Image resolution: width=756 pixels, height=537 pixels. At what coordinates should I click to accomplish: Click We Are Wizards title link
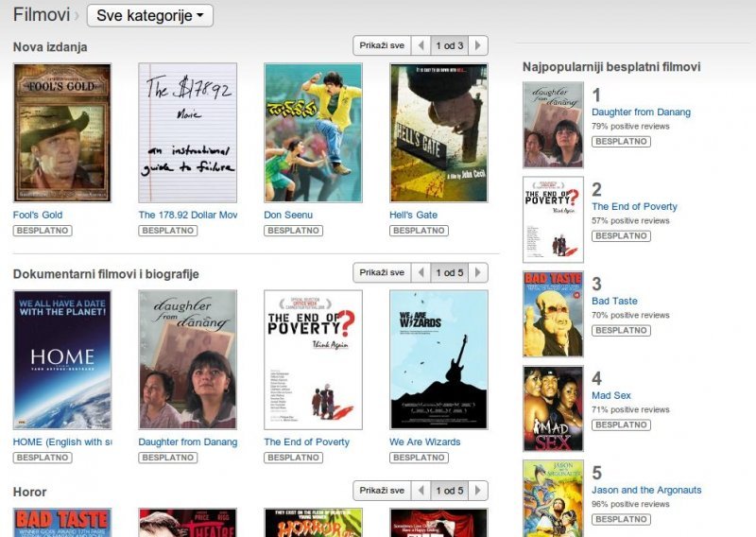coord(424,442)
